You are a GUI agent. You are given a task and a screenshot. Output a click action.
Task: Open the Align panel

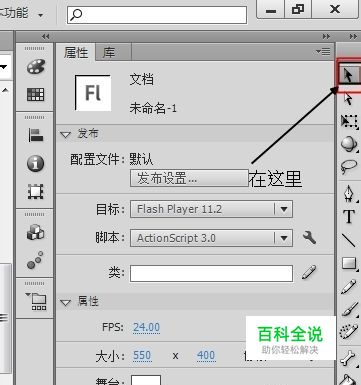coord(35,135)
